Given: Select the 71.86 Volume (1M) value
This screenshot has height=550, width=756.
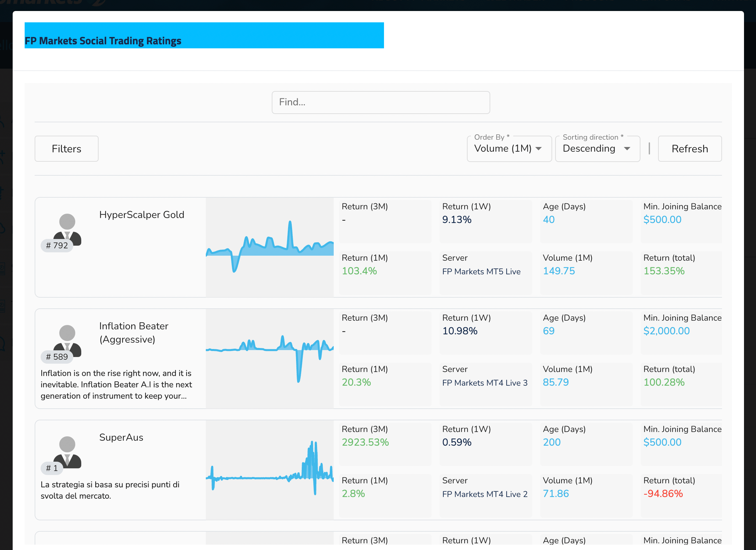Looking at the screenshot, I should [x=556, y=494].
